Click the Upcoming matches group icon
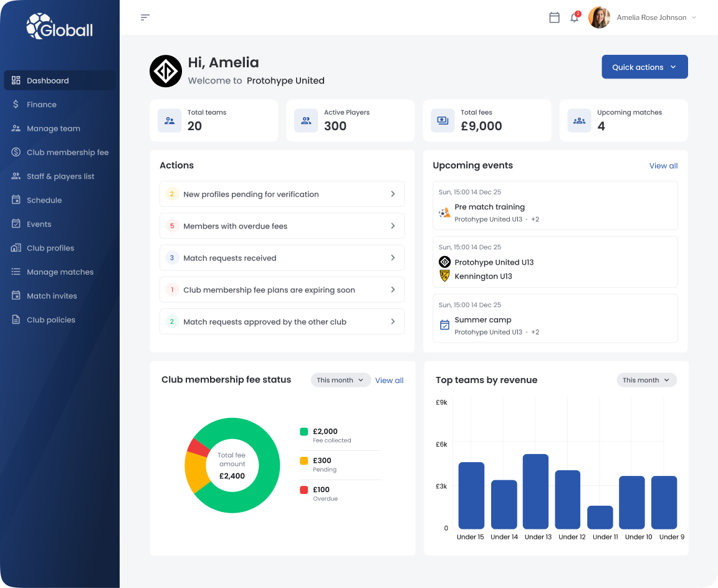 579,121
